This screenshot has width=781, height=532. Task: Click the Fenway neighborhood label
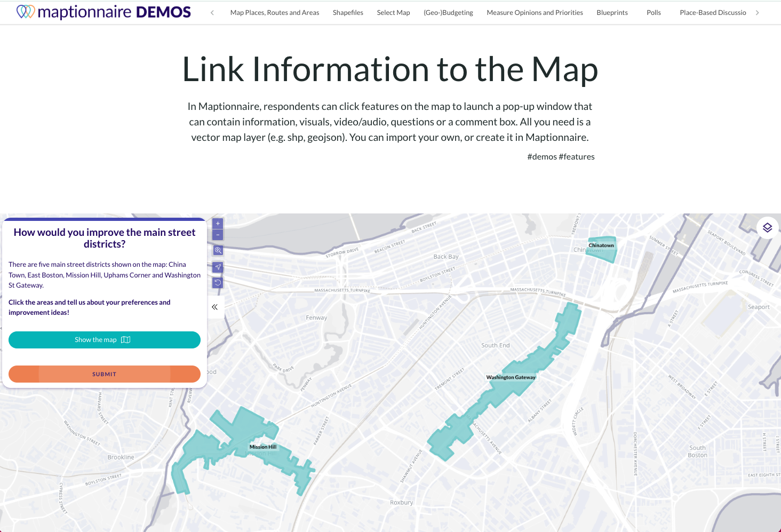(x=316, y=317)
